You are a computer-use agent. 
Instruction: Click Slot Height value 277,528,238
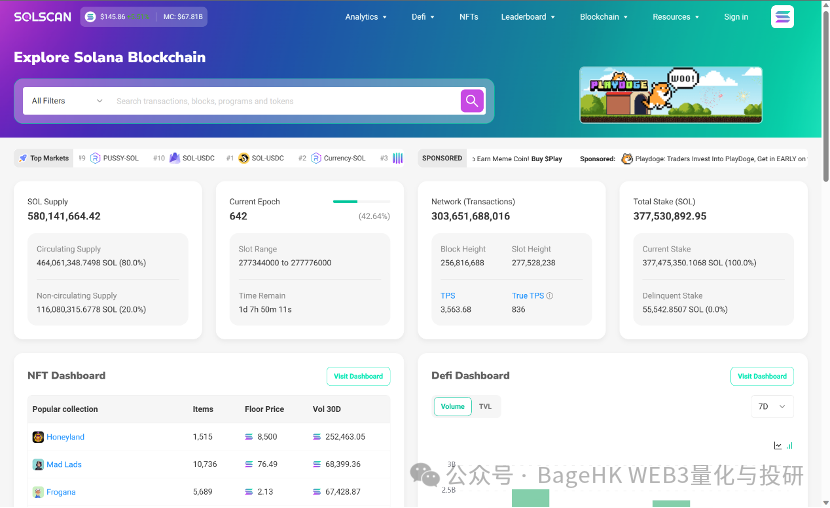click(533, 263)
